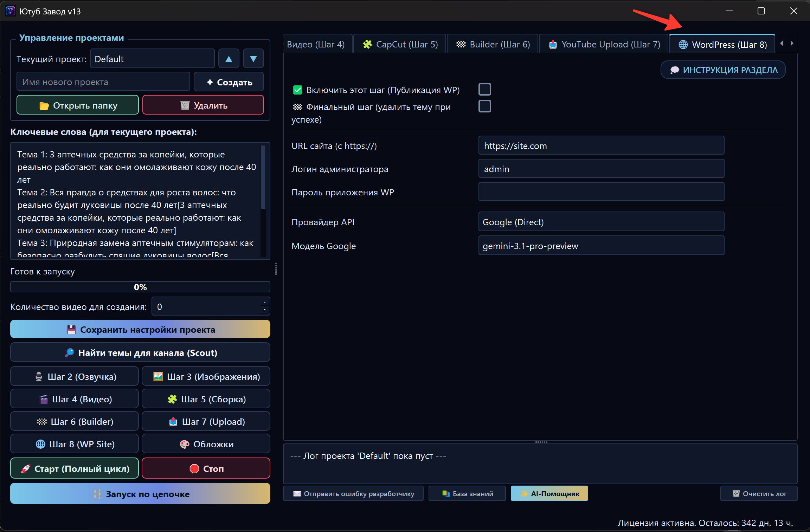The image size is (810, 532).
Task: Click the keywords text area scrollbar
Action: (263, 177)
